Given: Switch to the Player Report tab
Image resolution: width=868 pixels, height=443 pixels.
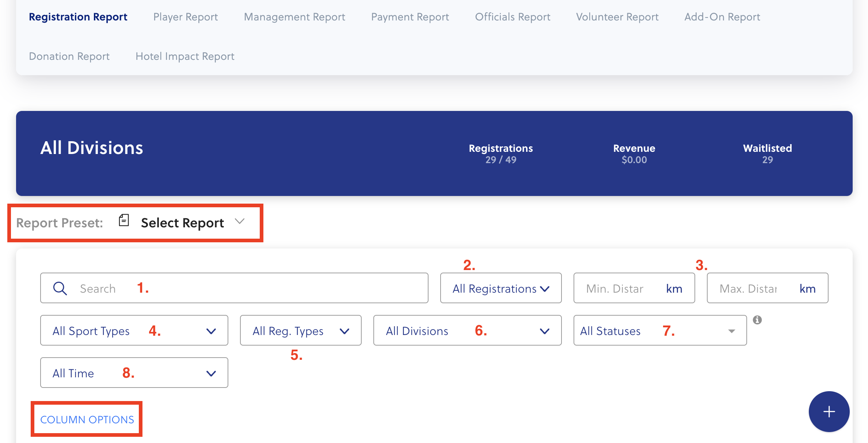Looking at the screenshot, I should tap(186, 17).
